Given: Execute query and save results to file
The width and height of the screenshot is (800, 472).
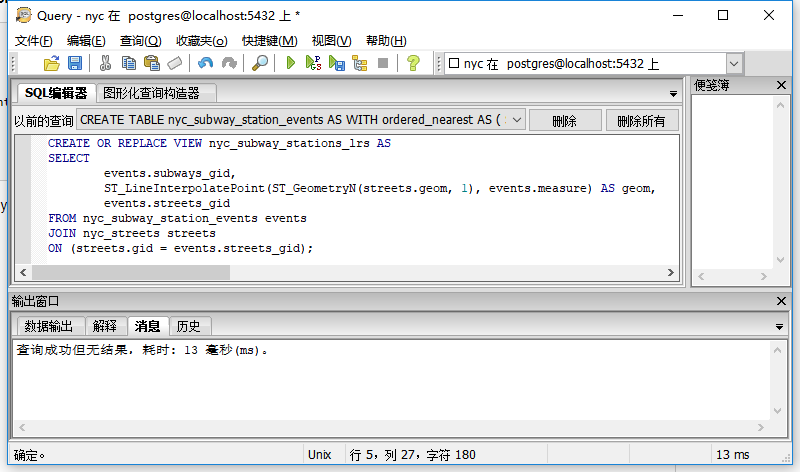Looking at the screenshot, I should click(x=337, y=63).
